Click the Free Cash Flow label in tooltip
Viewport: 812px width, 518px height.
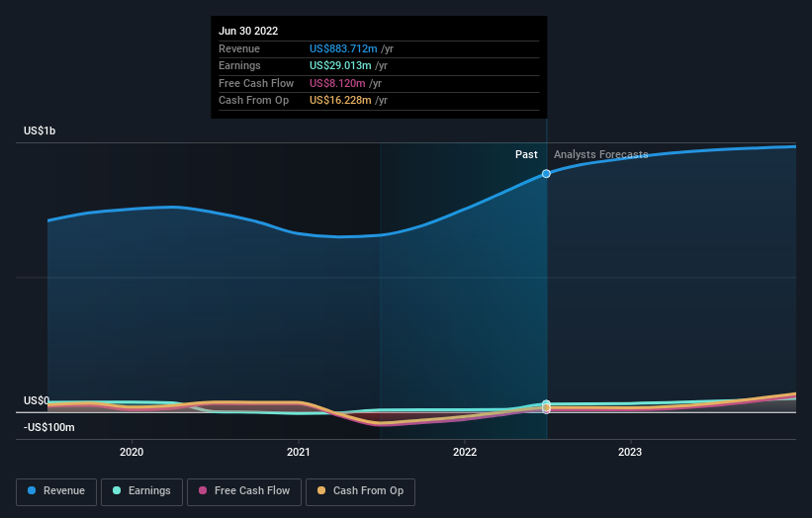(x=256, y=83)
